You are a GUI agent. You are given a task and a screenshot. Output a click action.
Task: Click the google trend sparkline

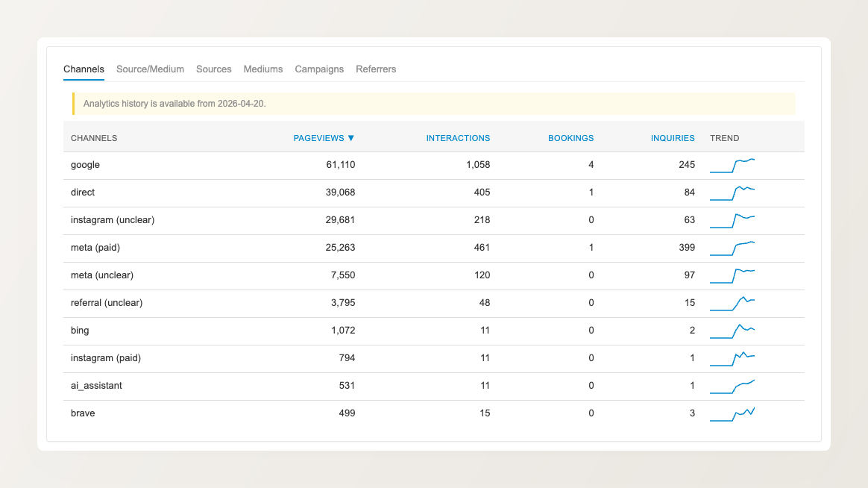tap(732, 165)
